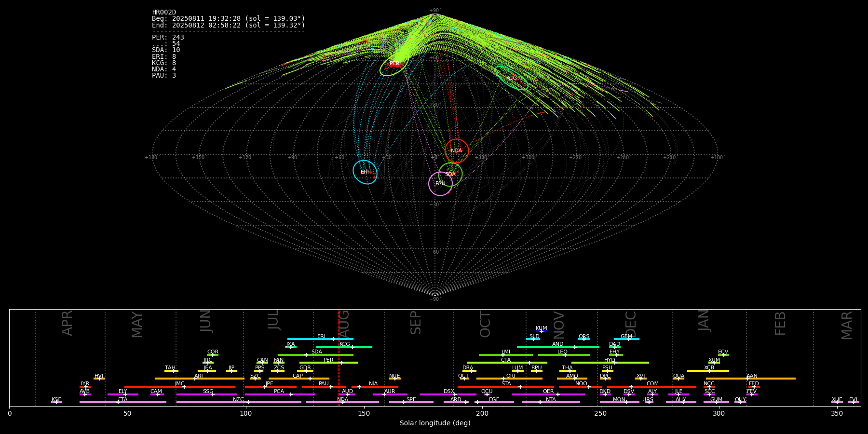The image size is (868, 434).
Task: Click the CTA shower bar in the timeline
Action: coord(507,363)
